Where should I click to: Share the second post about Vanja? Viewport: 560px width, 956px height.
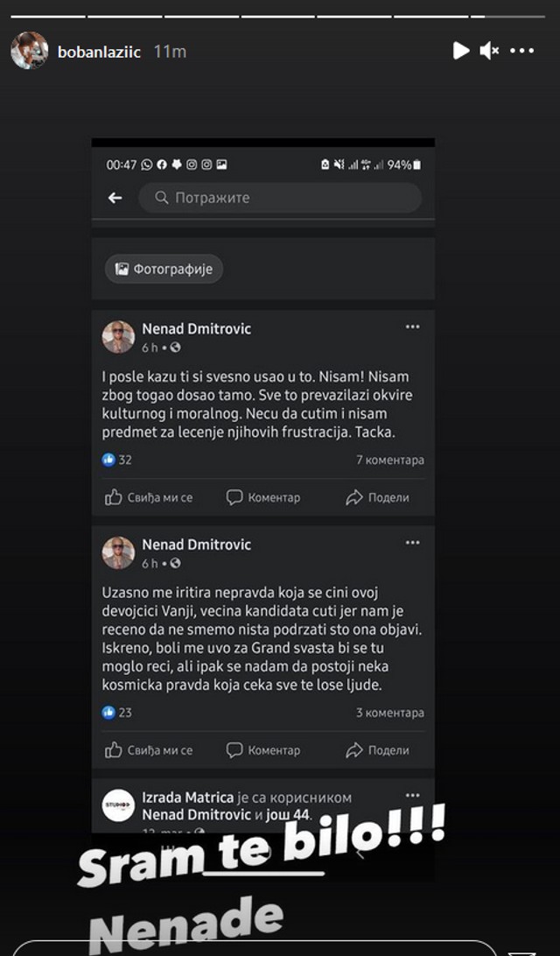click(378, 750)
